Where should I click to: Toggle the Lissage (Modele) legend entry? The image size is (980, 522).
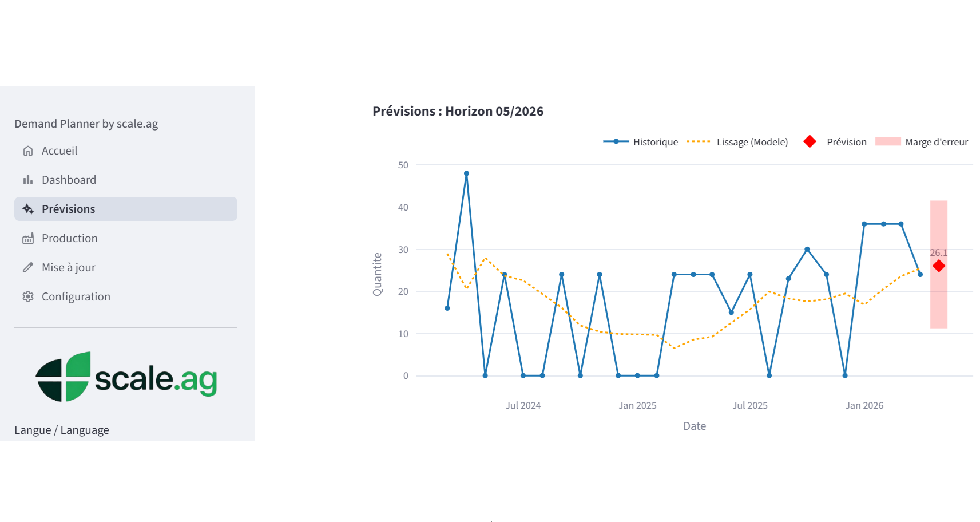(737, 142)
